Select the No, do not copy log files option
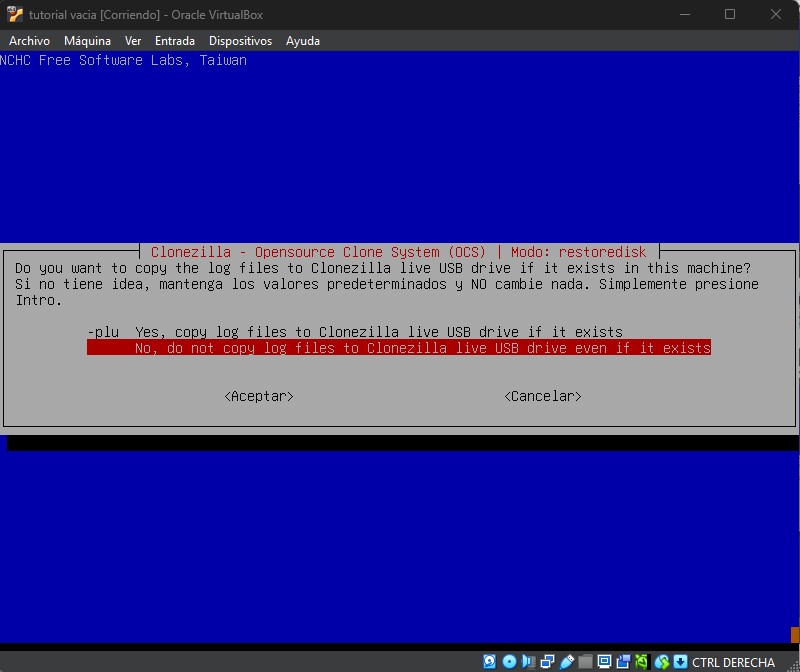The image size is (800, 672). [x=399, y=348]
